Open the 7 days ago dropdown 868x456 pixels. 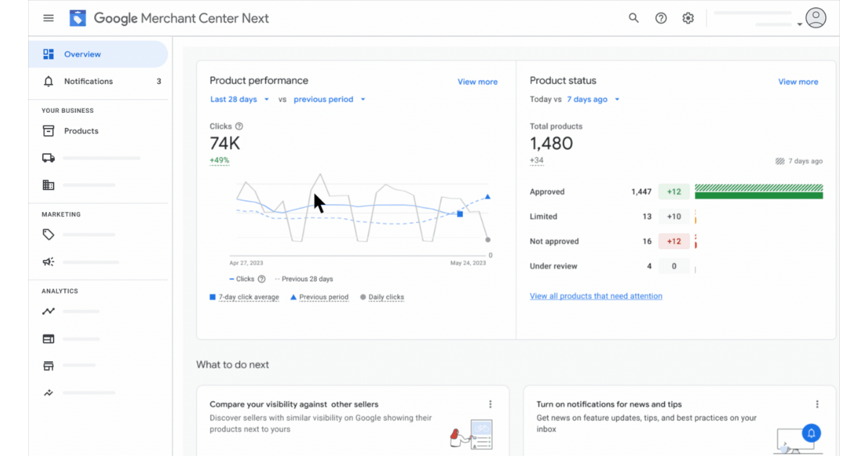click(593, 99)
